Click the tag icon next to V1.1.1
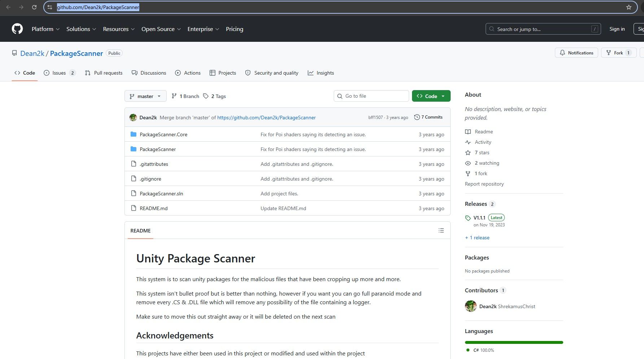The image size is (644, 359). tap(468, 218)
